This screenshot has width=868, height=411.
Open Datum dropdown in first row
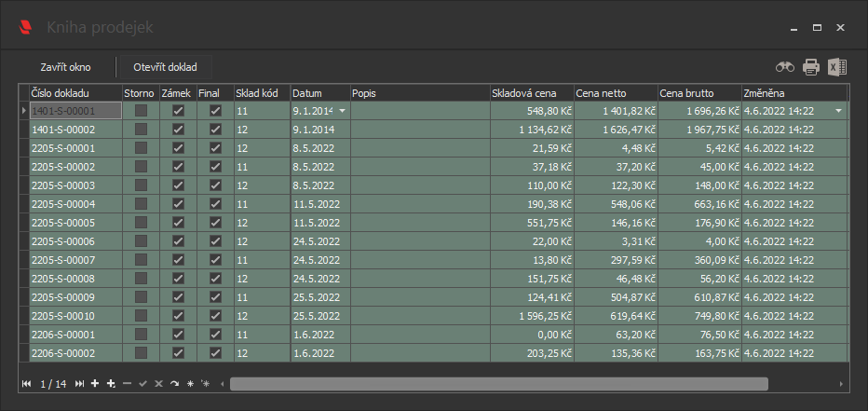coord(342,111)
